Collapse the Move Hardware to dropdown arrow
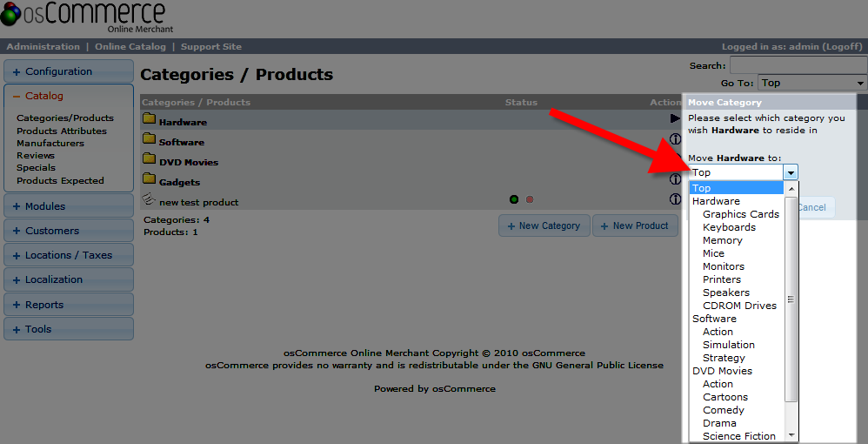The height and width of the screenshot is (444, 868). pos(790,172)
